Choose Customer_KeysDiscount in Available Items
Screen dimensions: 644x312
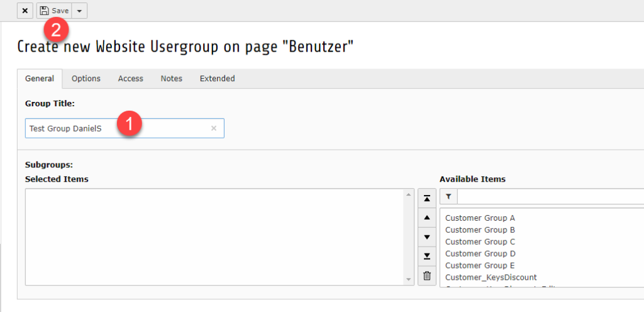click(x=491, y=277)
